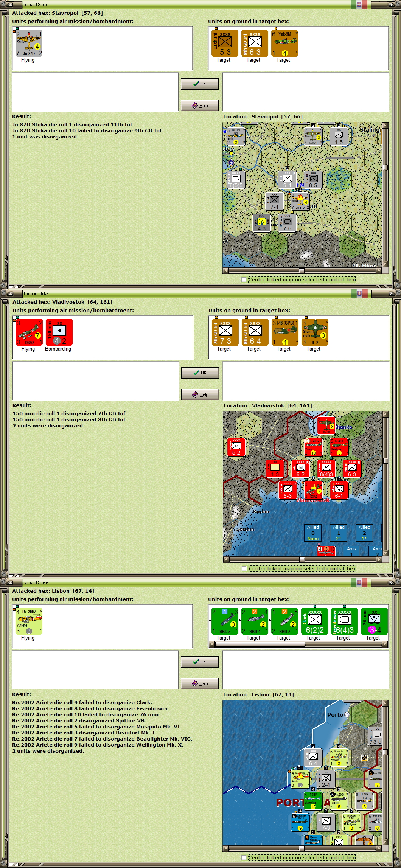Select the IL-2 Sturmovik target aircraft
Screen dimensions: 401x868
315,332
